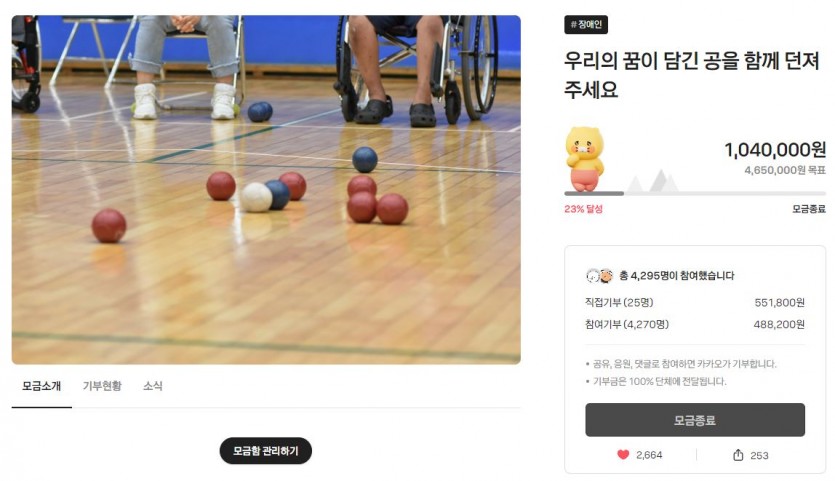
Task: Click the red heart like icon
Action: coord(623,454)
